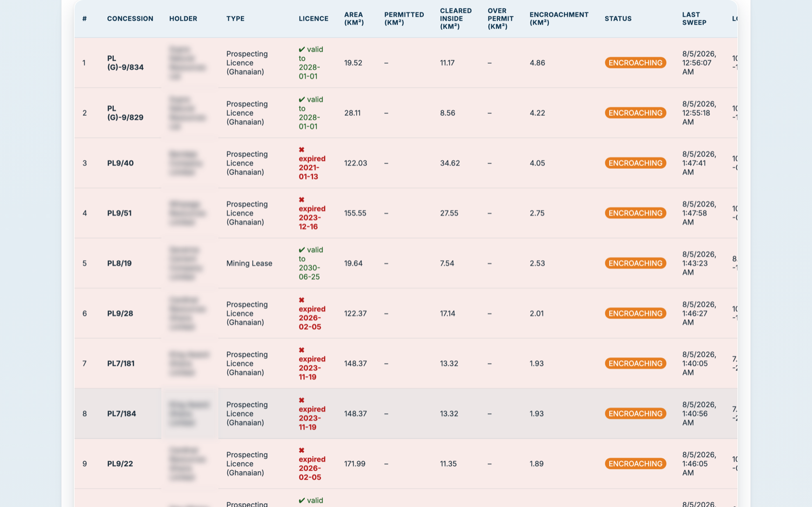
Task: Open the PL8/19 Mining Lease row
Action: click(x=405, y=263)
